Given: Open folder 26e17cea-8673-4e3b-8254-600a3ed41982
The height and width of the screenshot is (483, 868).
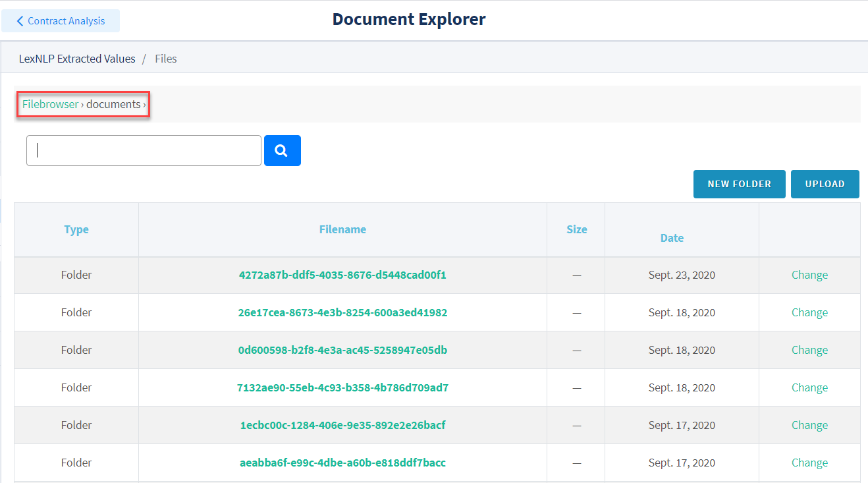Looking at the screenshot, I should click(x=342, y=313).
